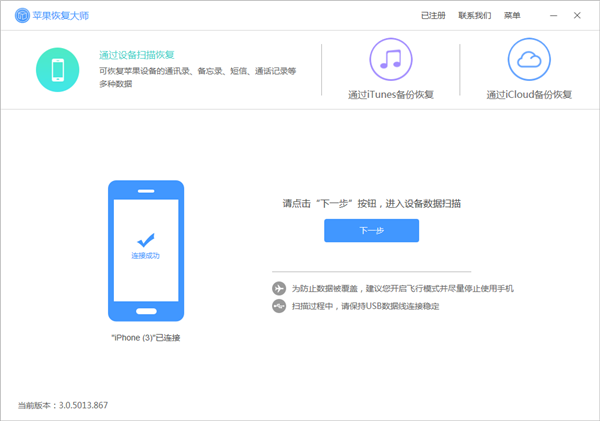Click the connected phone illustration

coord(146,251)
